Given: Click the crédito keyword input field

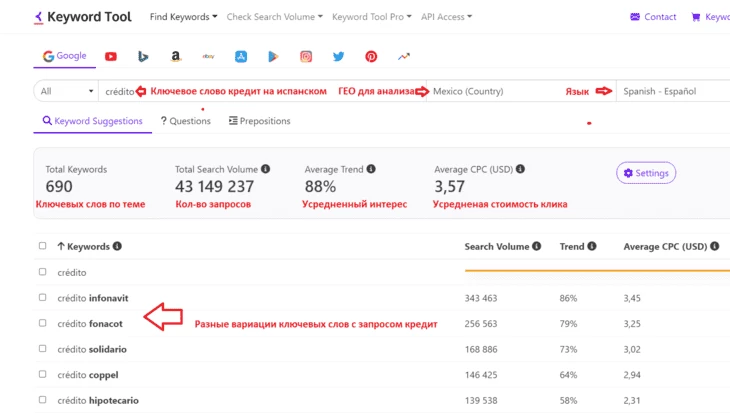Looking at the screenshot, I should 262,91.
